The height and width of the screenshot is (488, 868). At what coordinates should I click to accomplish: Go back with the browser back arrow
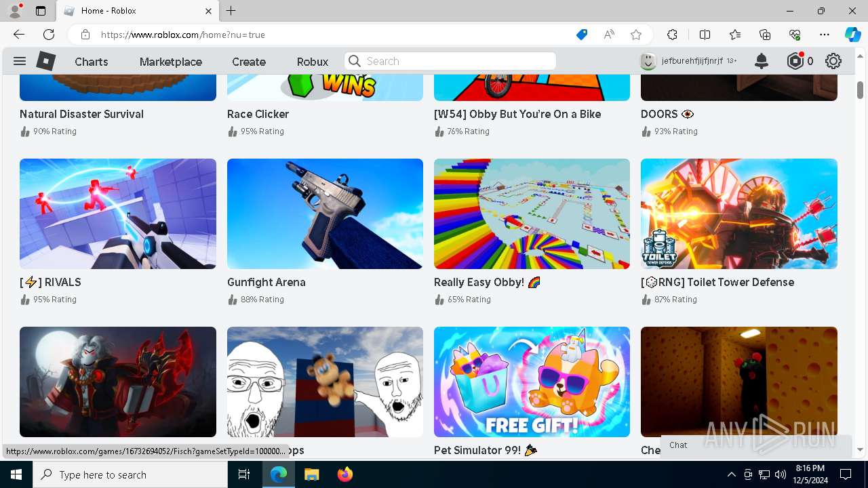click(19, 35)
